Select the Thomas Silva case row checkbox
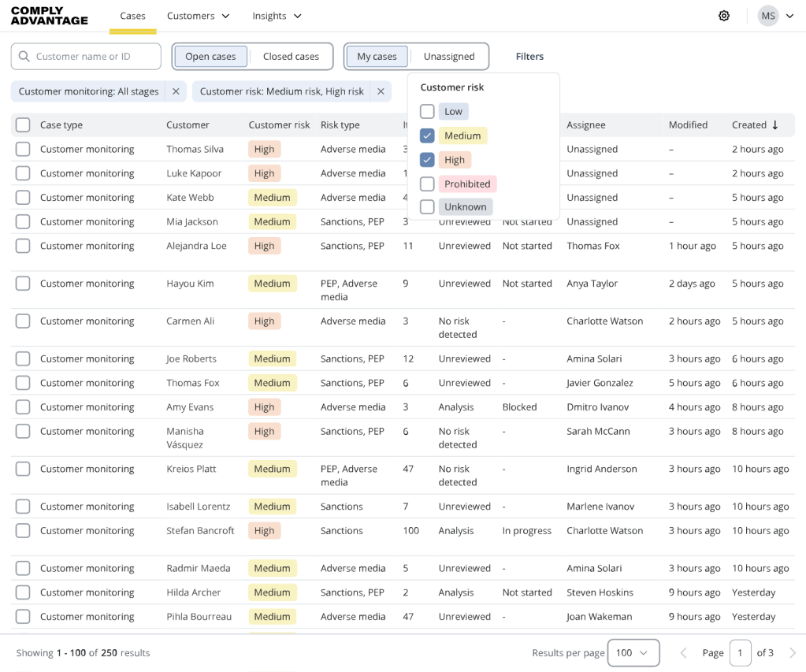This screenshot has width=806, height=672. (23, 149)
